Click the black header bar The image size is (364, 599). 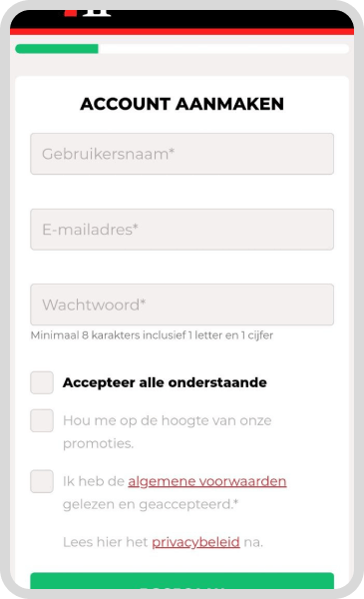pos(182,19)
